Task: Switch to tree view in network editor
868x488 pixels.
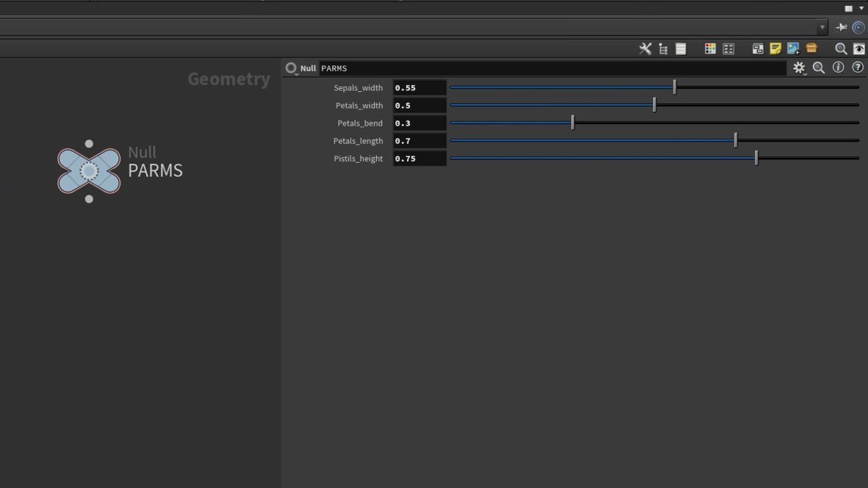Action: pos(663,49)
